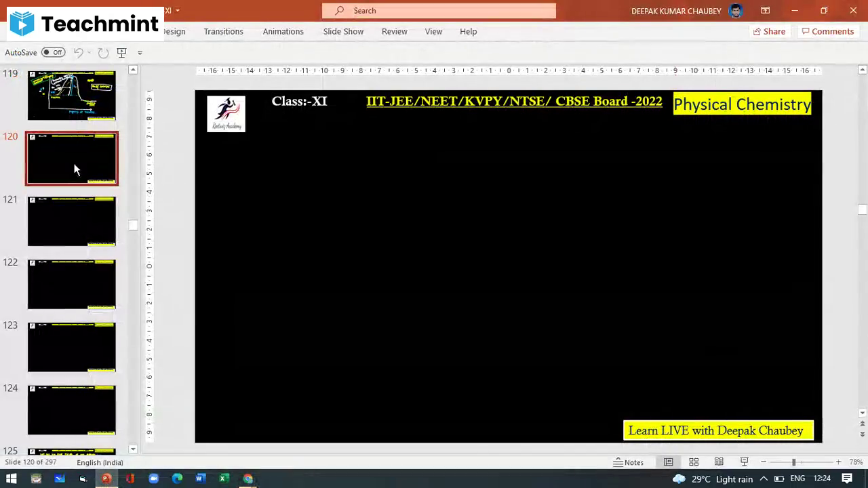Toggle the Notes pane
The height and width of the screenshot is (488, 868).
[x=629, y=462]
